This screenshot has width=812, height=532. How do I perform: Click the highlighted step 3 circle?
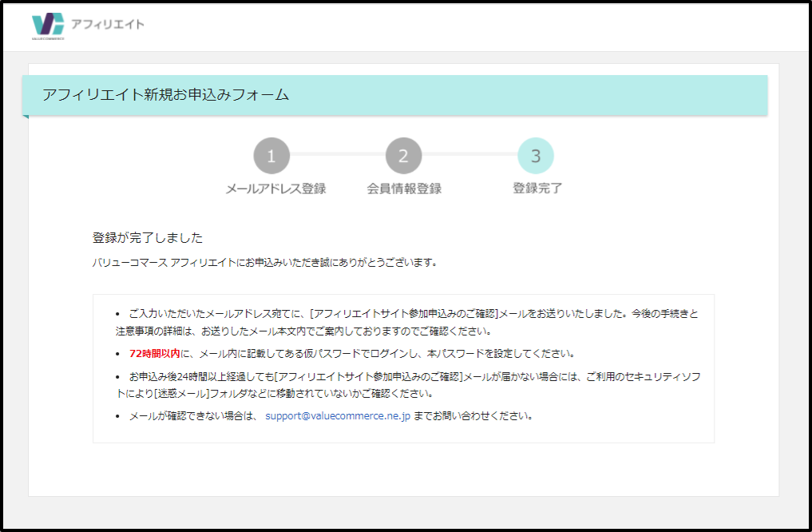point(536,157)
